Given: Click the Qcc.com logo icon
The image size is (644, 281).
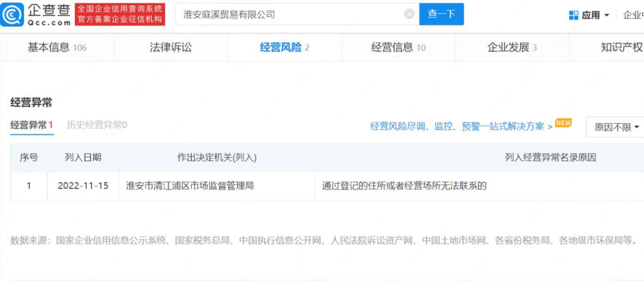Looking at the screenshot, I should [x=12, y=14].
